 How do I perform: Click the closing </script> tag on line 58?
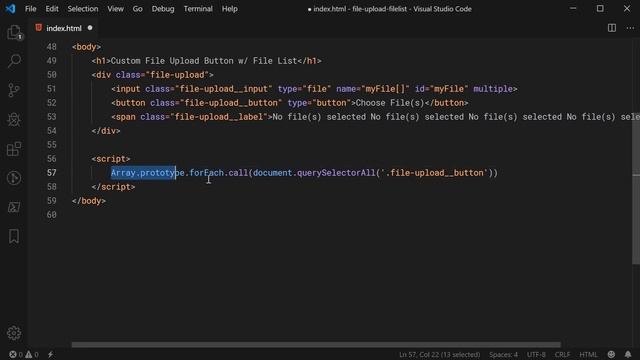click(x=113, y=187)
